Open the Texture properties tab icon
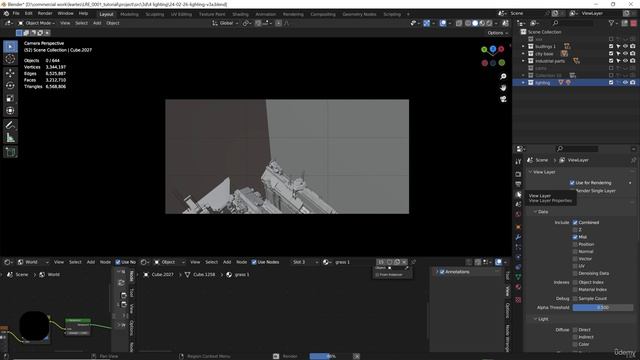640x360 pixels. tap(518, 300)
